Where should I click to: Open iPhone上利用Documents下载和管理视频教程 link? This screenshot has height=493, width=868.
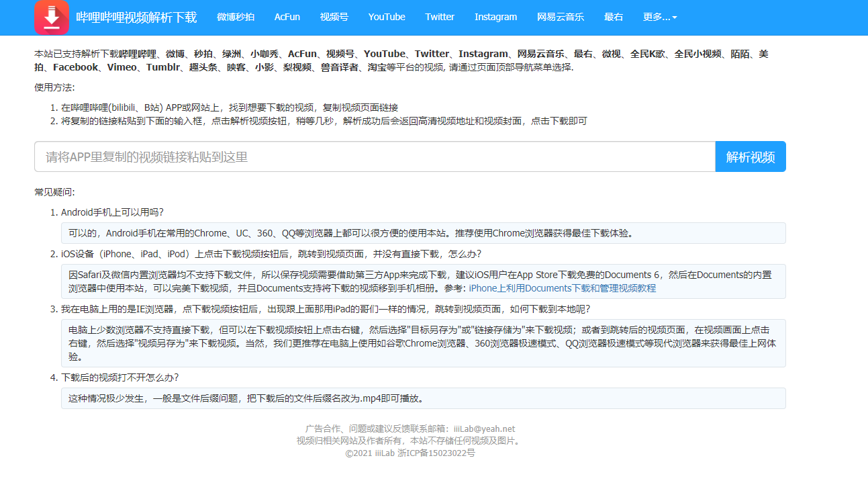pos(563,288)
